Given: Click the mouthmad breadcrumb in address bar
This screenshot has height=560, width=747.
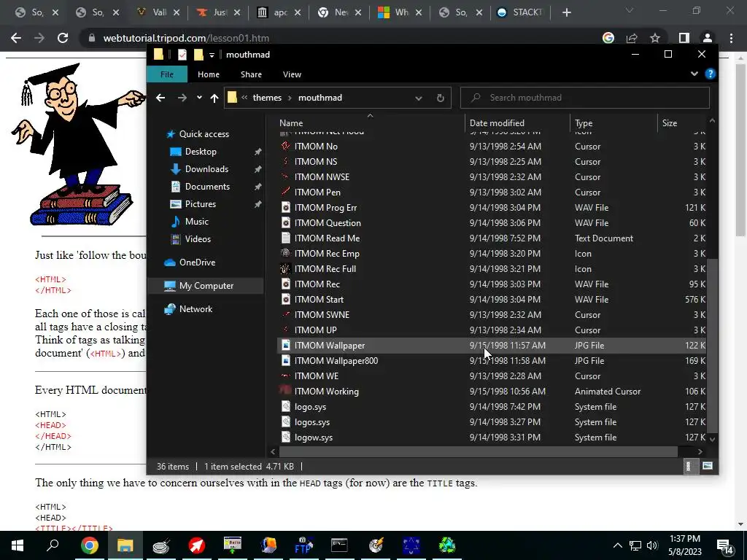Looking at the screenshot, I should [x=320, y=98].
